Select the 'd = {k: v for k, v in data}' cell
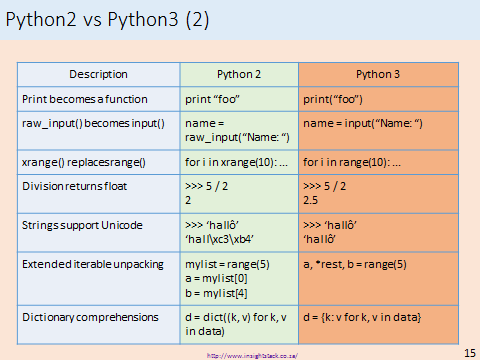Viewport: 480px width, 360px height. [x=378, y=325]
